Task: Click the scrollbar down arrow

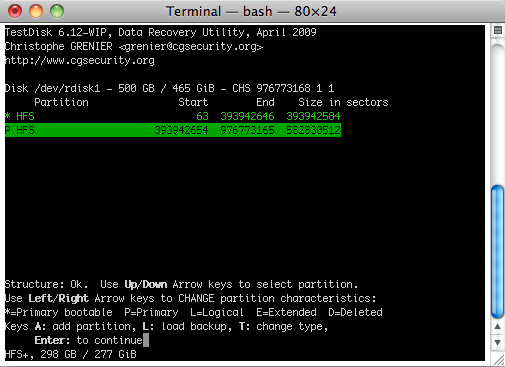Action: click(x=498, y=342)
